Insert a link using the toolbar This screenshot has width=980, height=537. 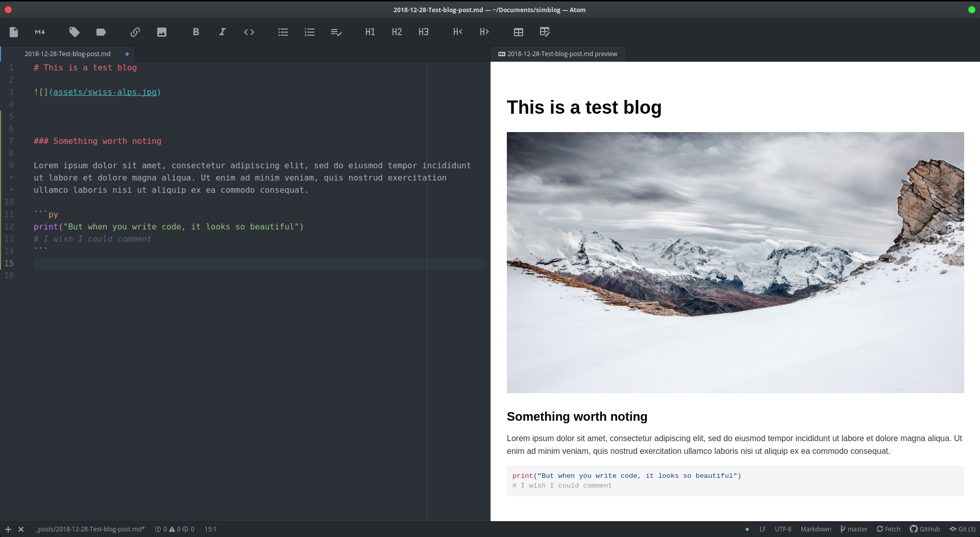(135, 32)
